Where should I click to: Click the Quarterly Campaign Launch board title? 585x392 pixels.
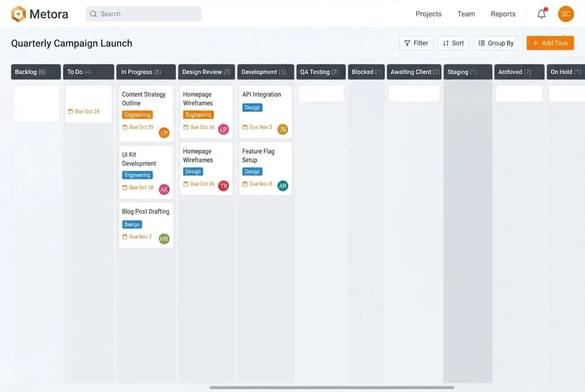click(x=72, y=43)
